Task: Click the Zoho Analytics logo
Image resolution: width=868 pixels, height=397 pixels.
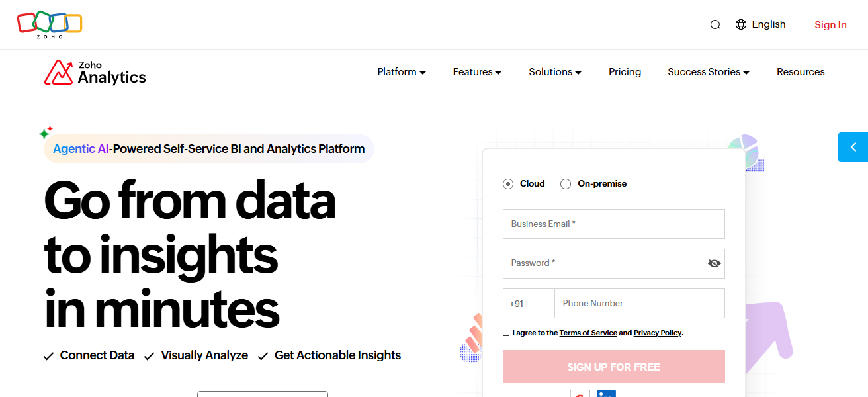Action: [95, 72]
